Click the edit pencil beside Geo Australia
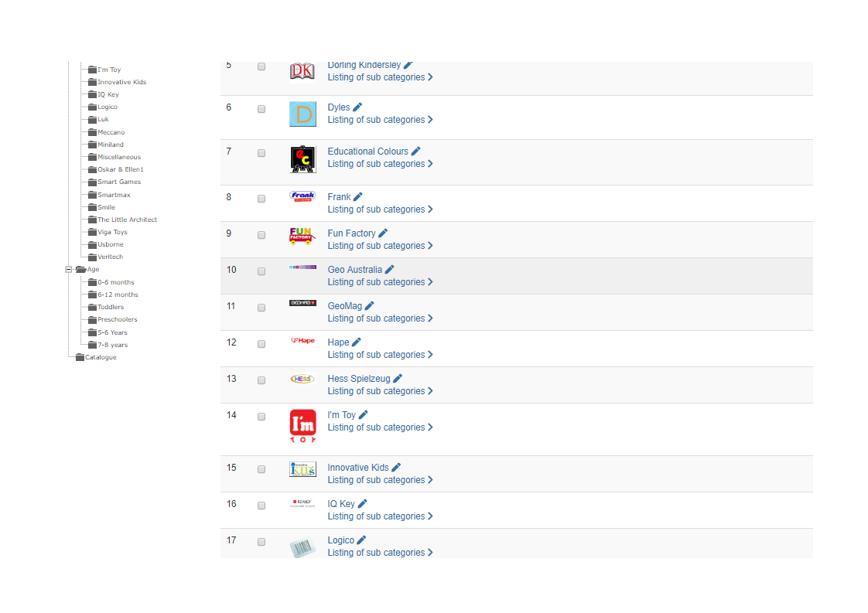This screenshot has height=613, width=868. 389,270
